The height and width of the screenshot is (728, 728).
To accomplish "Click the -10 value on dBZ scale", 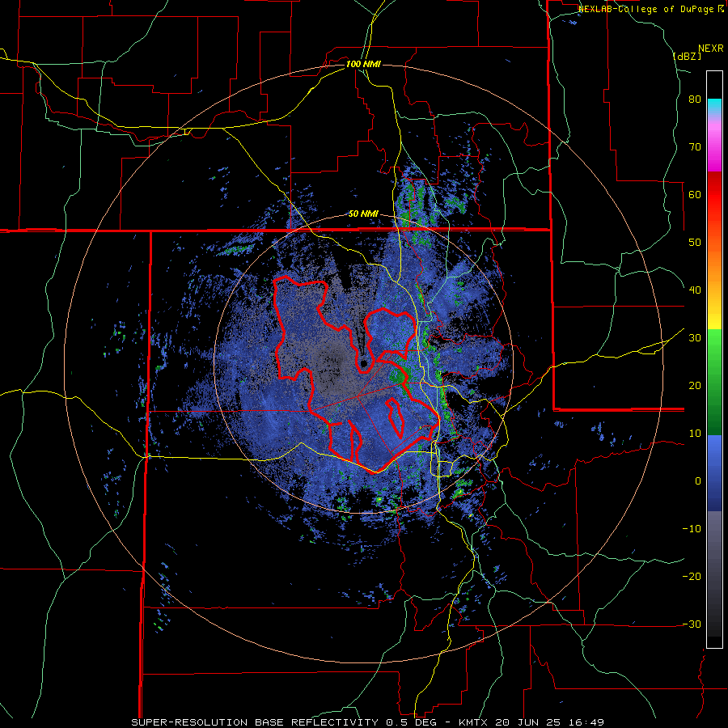I will point(692,529).
